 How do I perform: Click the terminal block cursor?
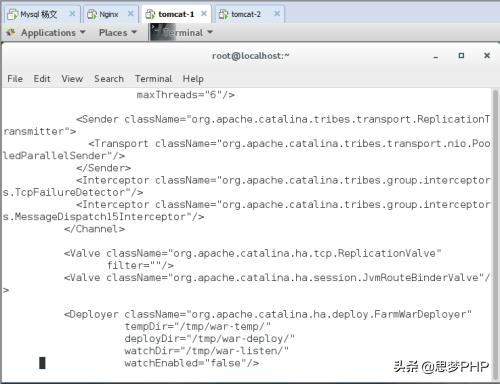point(42,363)
